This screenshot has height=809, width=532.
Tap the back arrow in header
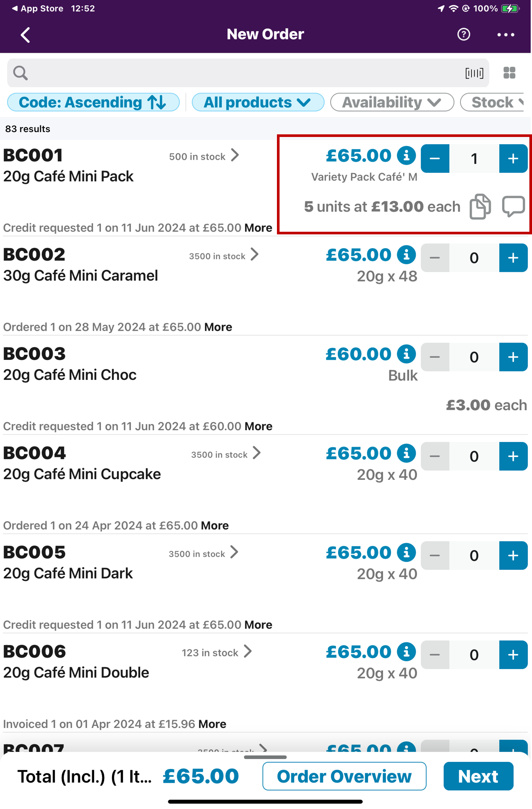click(x=25, y=35)
